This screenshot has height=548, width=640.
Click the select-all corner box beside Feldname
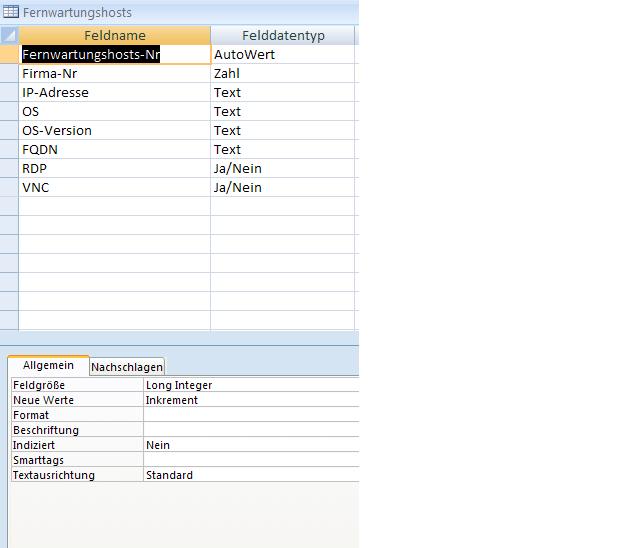click(9, 35)
